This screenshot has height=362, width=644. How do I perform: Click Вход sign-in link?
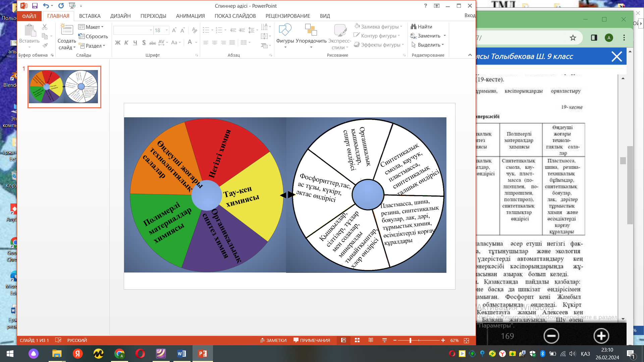(x=470, y=15)
